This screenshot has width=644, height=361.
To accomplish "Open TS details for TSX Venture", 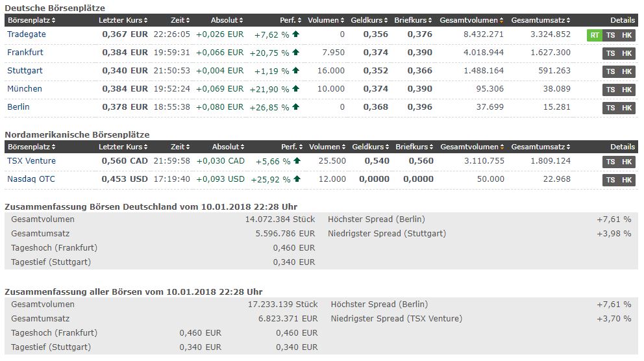I will tap(610, 162).
